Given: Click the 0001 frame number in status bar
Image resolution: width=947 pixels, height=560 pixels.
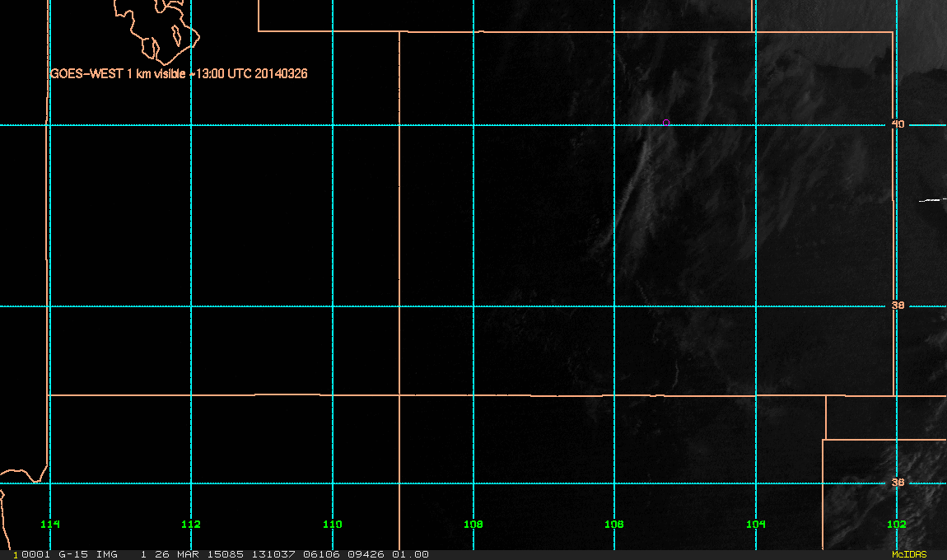Looking at the screenshot, I should pos(35,554).
